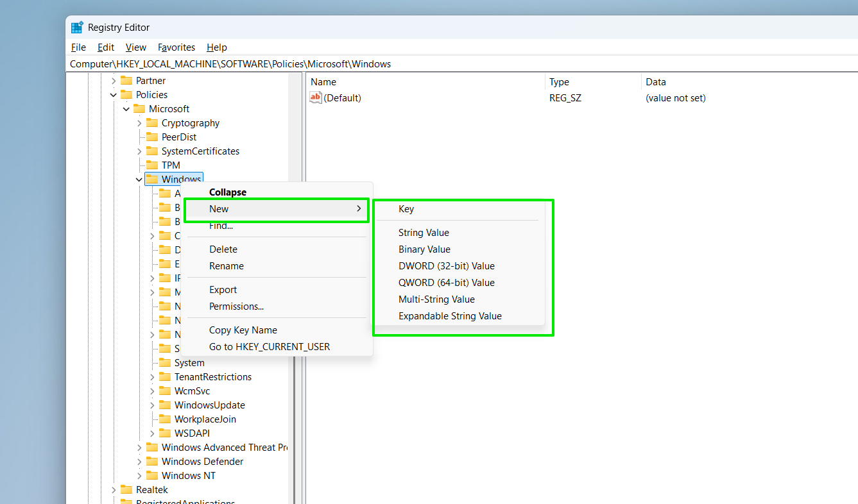Viewport: 858px width, 504px height.
Task: Click the Policies folder icon
Action: [x=126, y=95]
